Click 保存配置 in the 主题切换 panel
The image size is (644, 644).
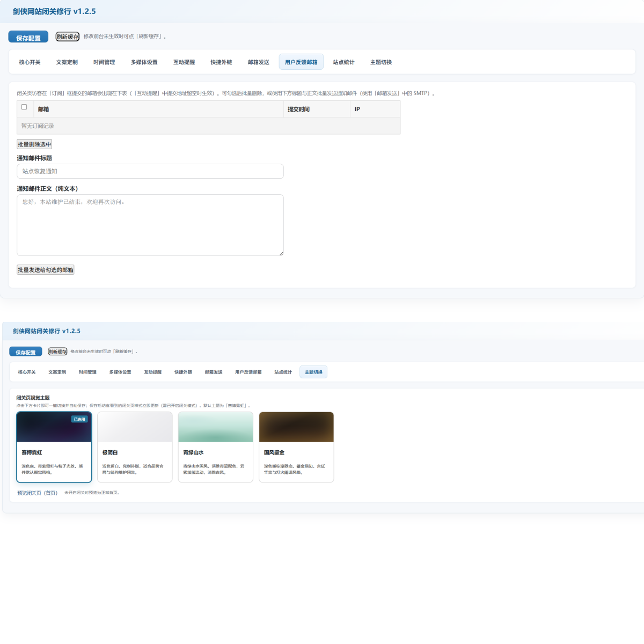point(26,352)
